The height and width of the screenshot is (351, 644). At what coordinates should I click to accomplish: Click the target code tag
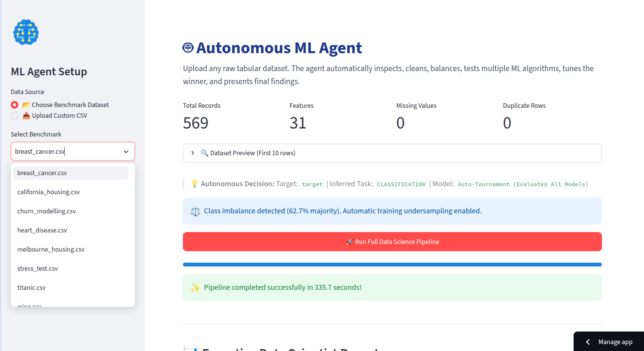[312, 184]
